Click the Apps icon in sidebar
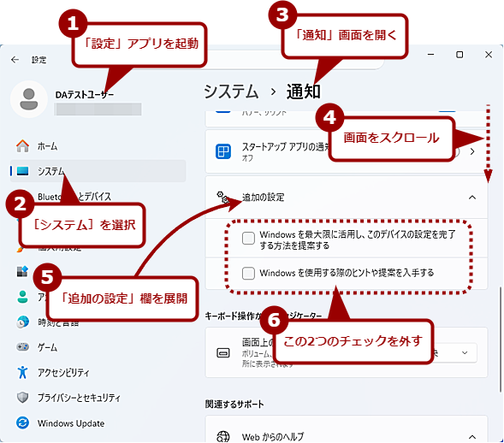504x443 pixels. pos(22,271)
